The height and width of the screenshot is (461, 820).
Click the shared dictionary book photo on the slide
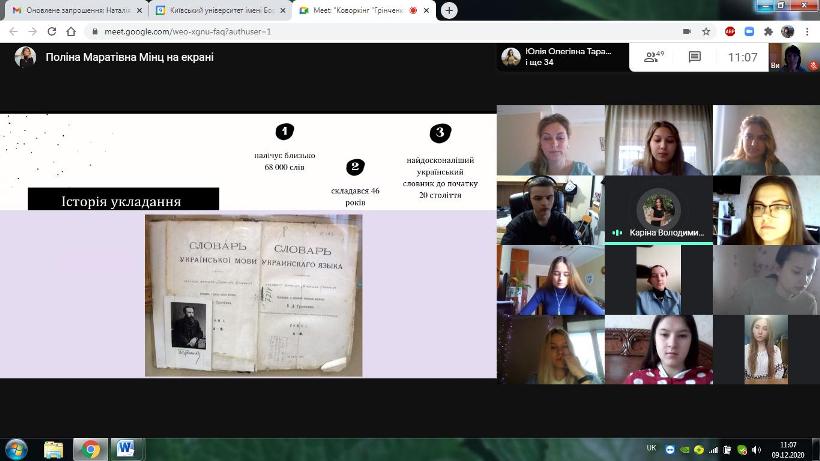(x=254, y=295)
